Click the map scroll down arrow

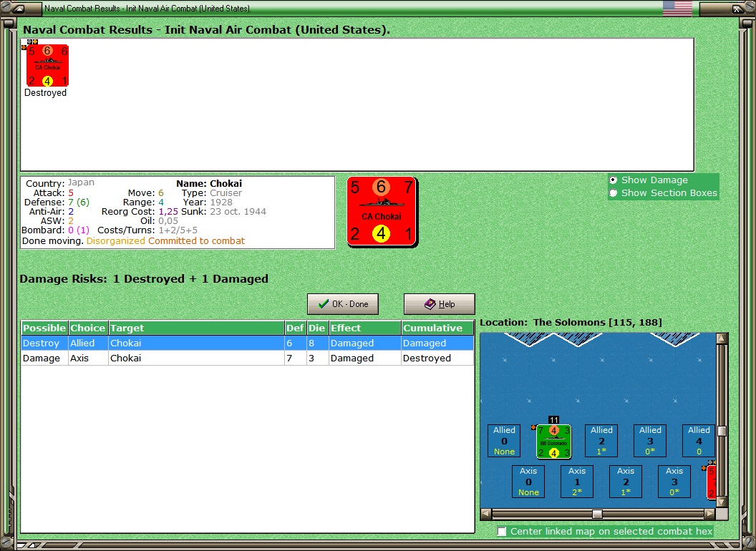[x=722, y=502]
